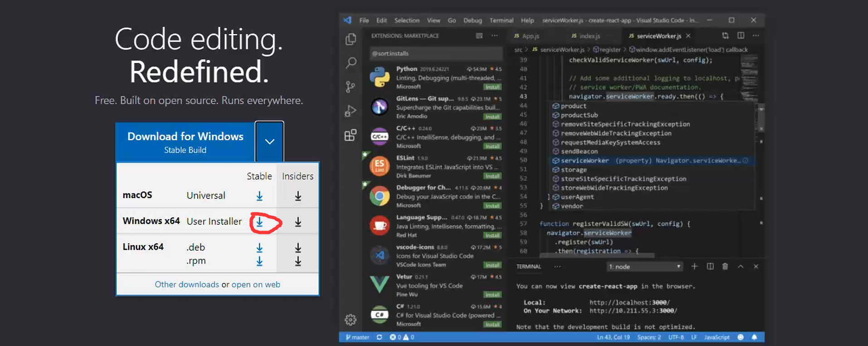
Task: Download Windows x64 User Installer Stable
Action: (x=259, y=222)
